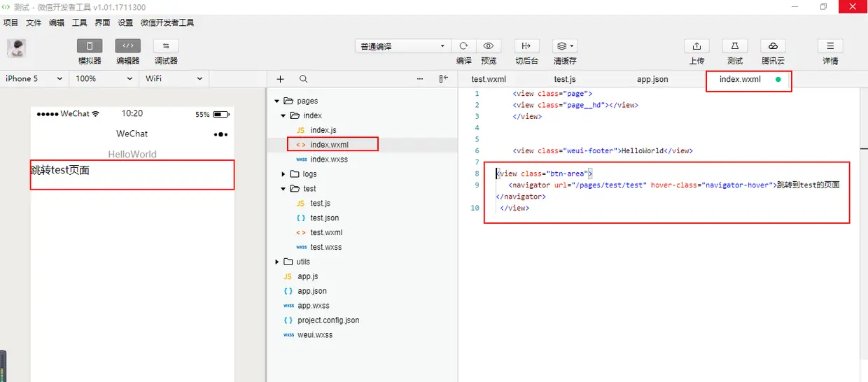Click the collapse file tree icon
The height and width of the screenshot is (382, 868).
(443, 79)
